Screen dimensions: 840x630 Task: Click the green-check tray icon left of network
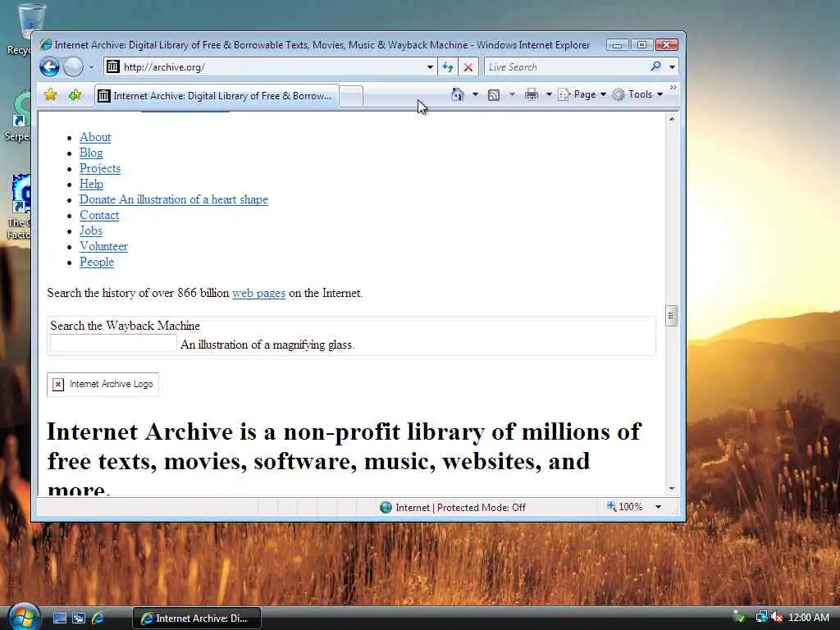[740, 618]
